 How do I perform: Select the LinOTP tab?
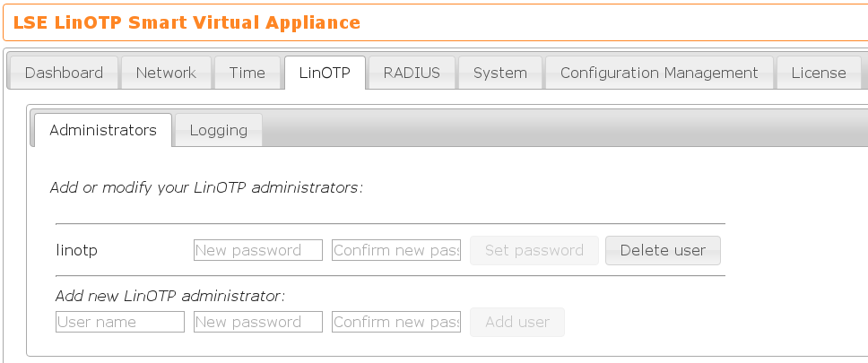click(x=325, y=73)
